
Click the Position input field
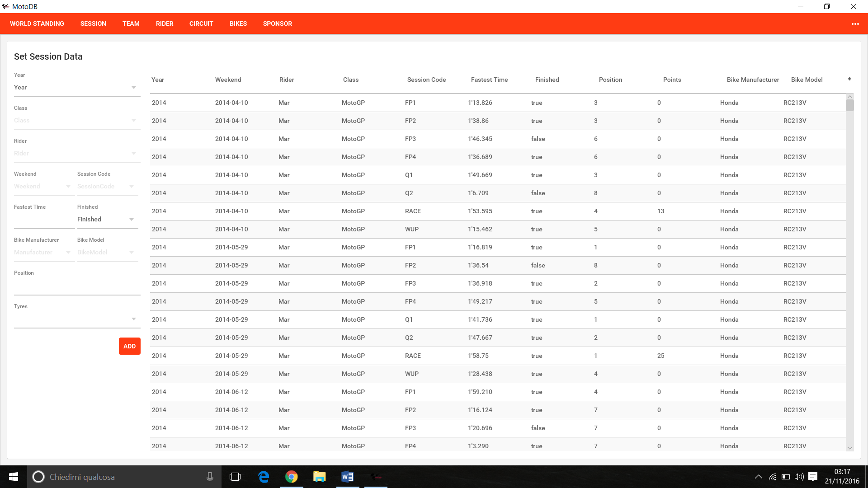click(x=77, y=286)
